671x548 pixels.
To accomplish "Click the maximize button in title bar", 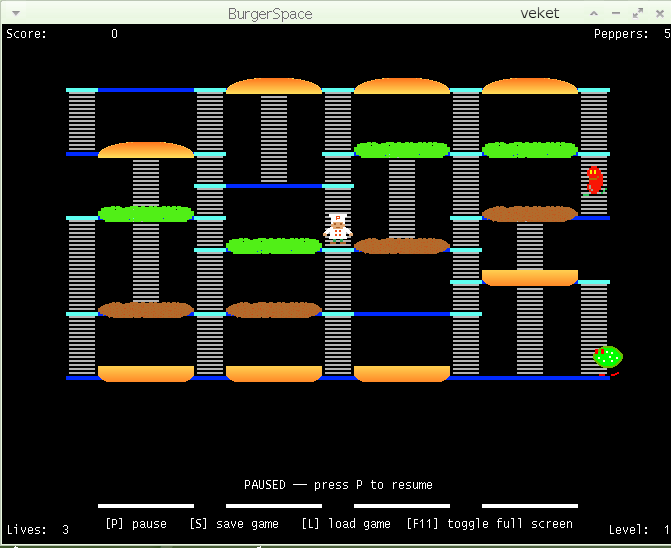I will click(x=638, y=13).
